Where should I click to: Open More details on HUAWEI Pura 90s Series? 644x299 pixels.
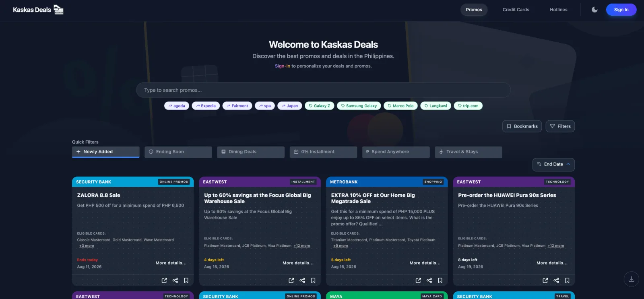(x=552, y=263)
